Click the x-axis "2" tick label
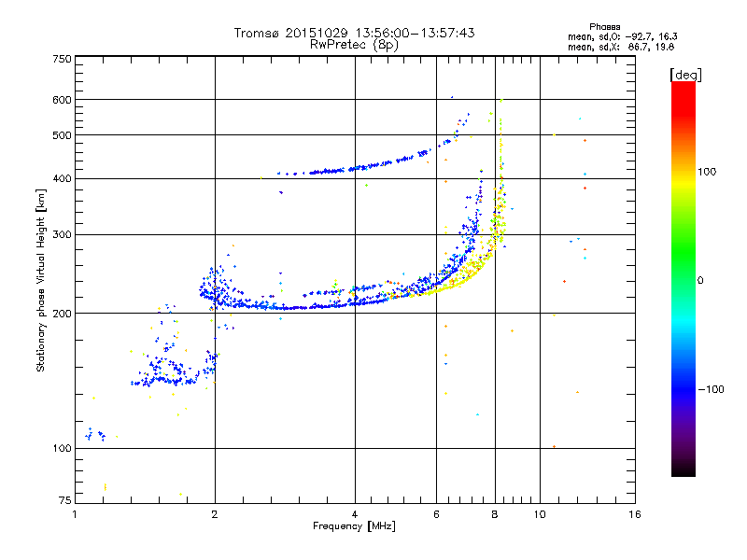This screenshot has width=747, height=560. 215,514
